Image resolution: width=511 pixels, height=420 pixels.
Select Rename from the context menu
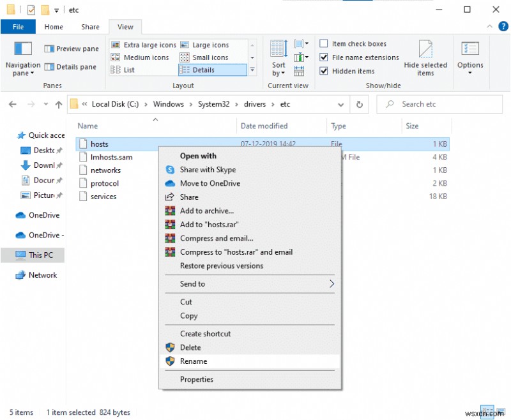194,361
